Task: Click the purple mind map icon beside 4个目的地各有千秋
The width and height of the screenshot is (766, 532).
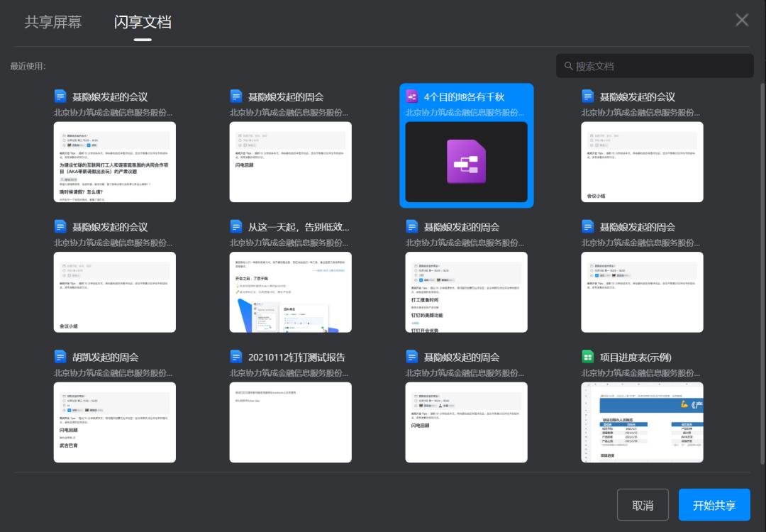Action: pos(412,96)
